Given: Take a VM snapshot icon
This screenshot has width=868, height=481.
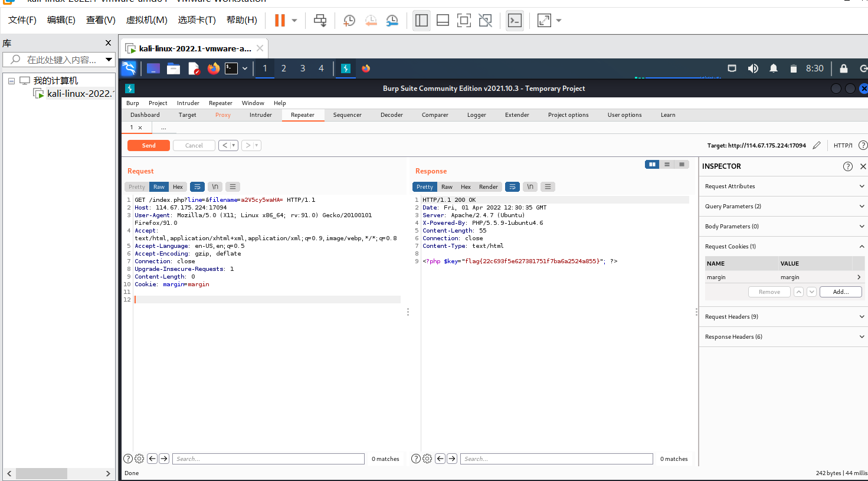Looking at the screenshot, I should pos(349,21).
